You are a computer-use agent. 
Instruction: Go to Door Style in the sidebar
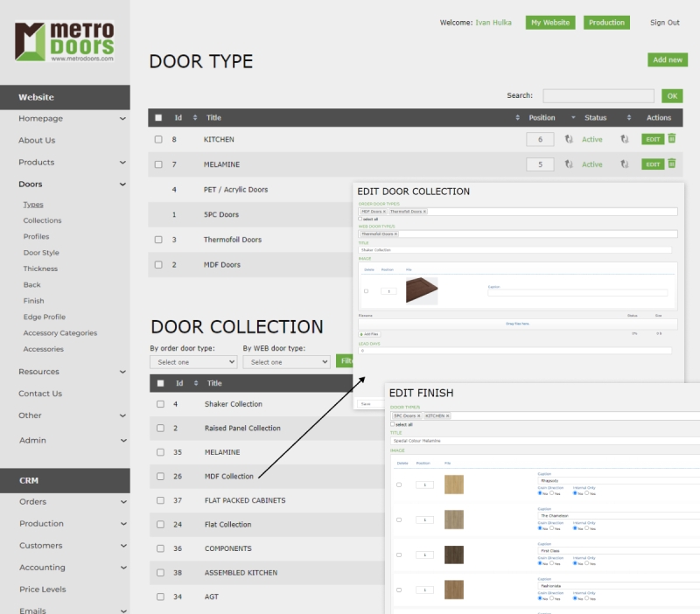pyautogui.click(x=41, y=253)
